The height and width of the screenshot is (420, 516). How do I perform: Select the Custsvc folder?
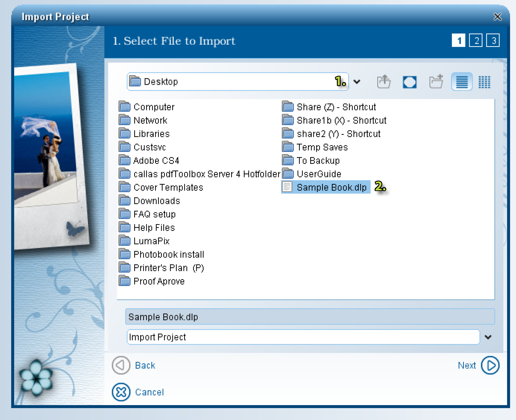pos(142,147)
